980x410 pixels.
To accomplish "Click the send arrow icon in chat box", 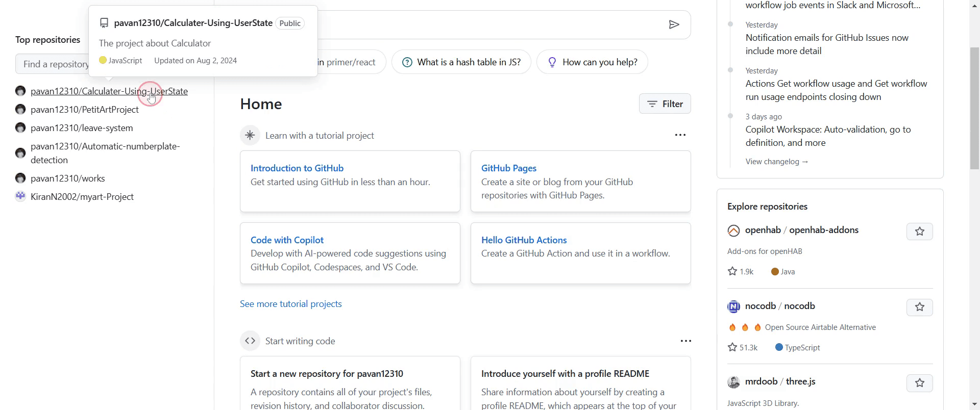I will coord(674,24).
